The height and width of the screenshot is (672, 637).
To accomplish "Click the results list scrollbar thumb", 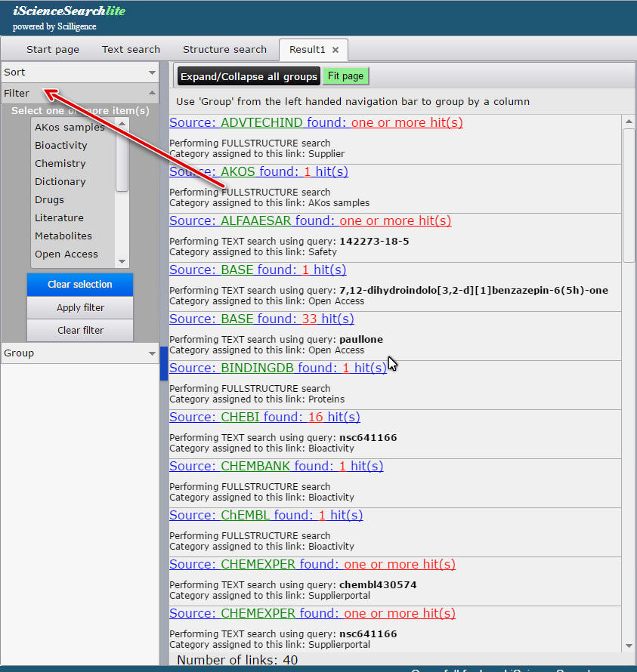I will (x=629, y=196).
